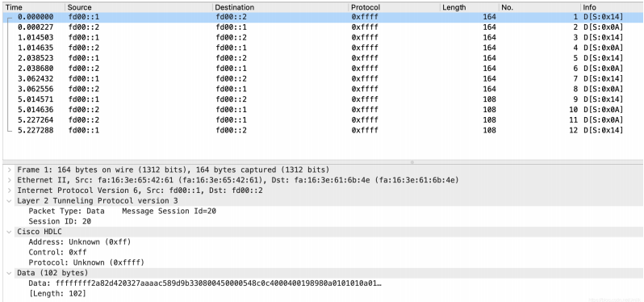644x302 pixels.
Task: Click the pane divider handle dot
Action: click(x=412, y=161)
